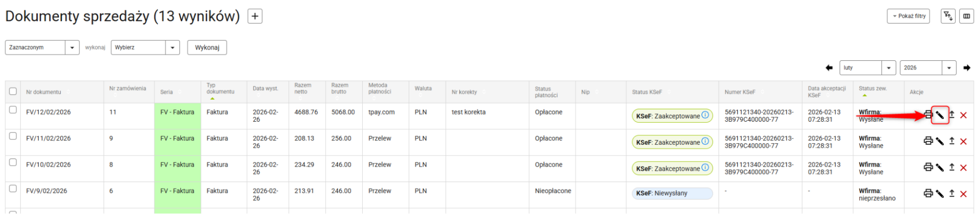The width and height of the screenshot is (980, 214).
Task: Print invoice FV/12/02/2026
Action: (x=928, y=115)
